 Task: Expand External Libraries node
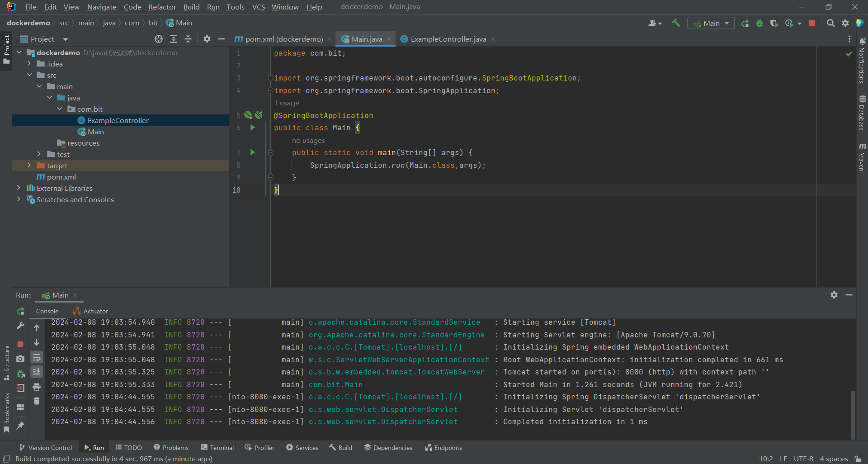[x=19, y=188]
